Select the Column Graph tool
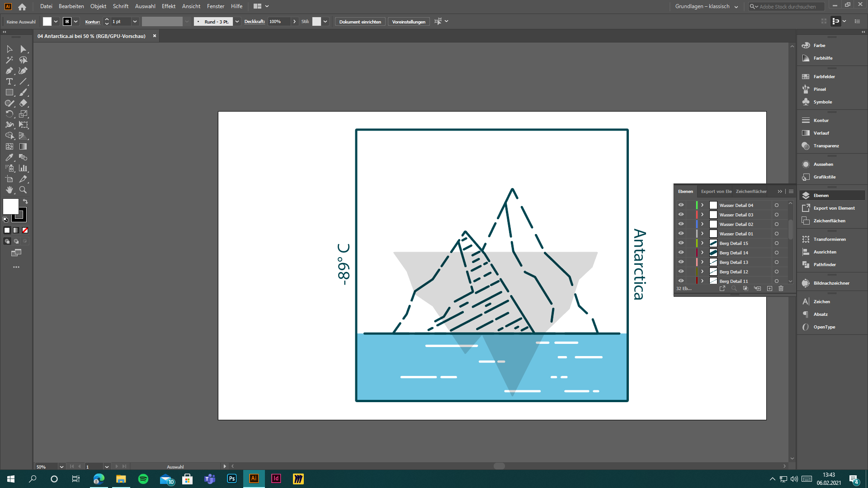Screen dimensions: 868x488 [x=23, y=168]
